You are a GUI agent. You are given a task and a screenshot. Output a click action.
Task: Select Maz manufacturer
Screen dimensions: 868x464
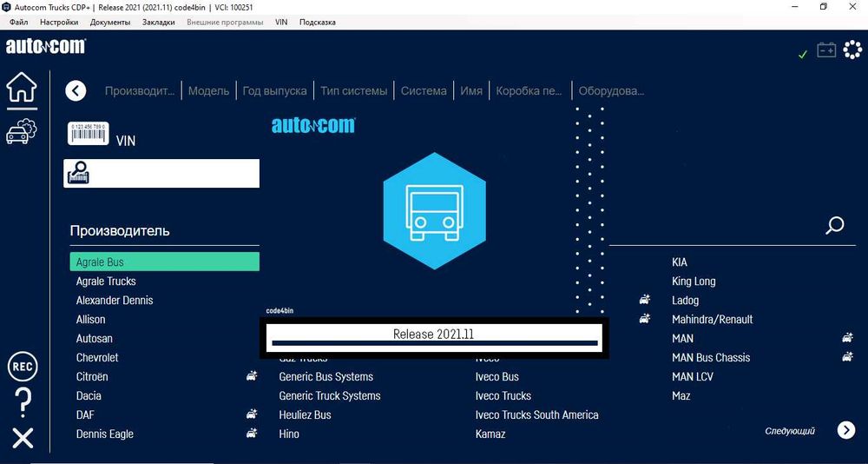681,396
